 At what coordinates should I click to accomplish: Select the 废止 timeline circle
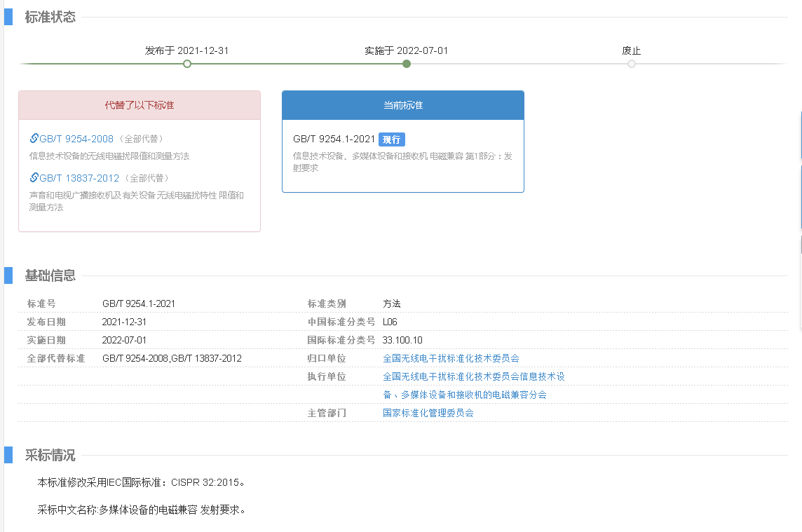[632, 64]
